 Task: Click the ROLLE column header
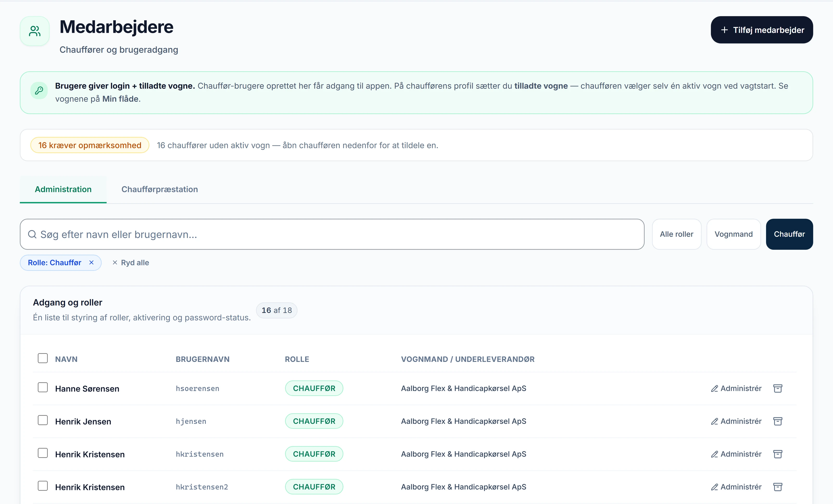tap(297, 359)
